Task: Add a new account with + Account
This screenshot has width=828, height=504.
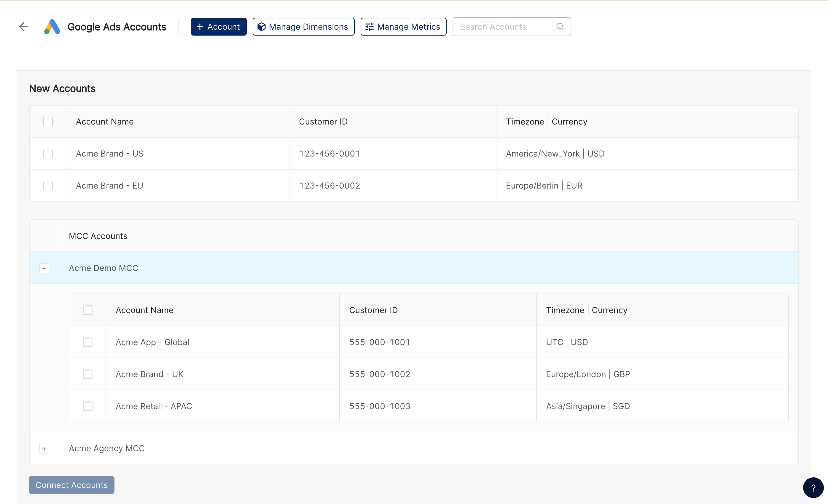Action: [219, 27]
